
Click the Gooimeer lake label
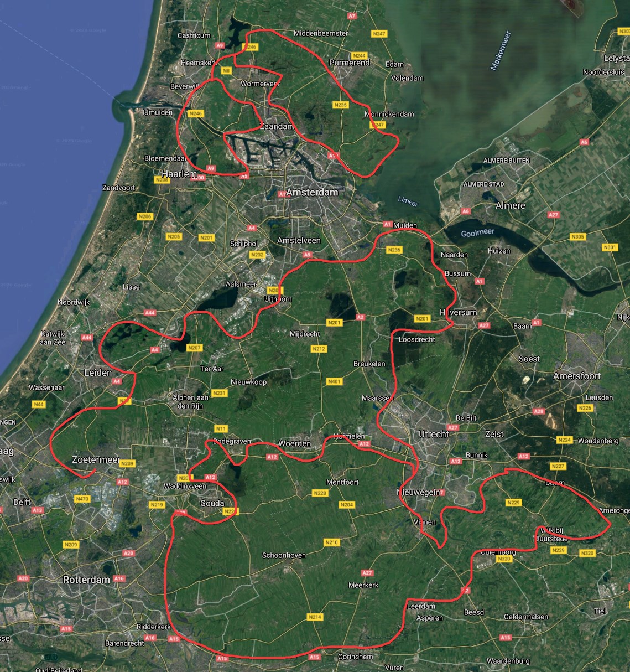477,232
